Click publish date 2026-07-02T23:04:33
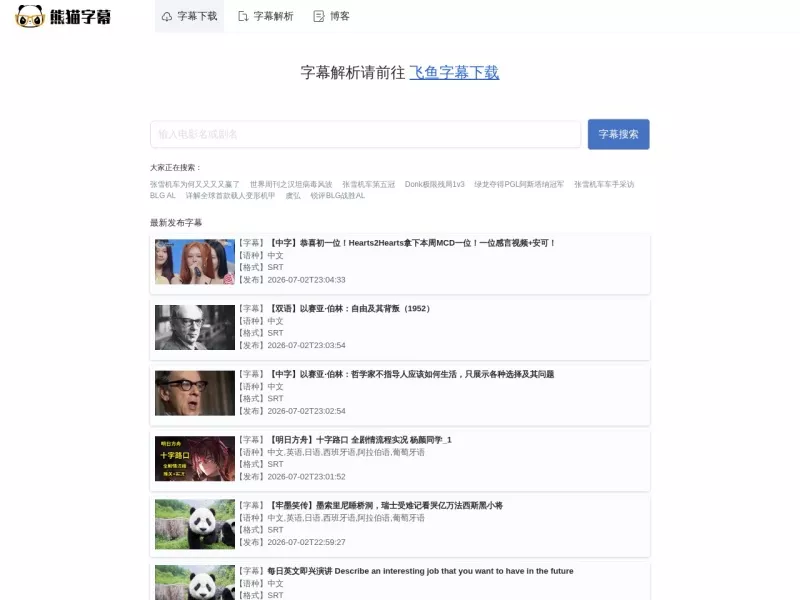 pyautogui.click(x=307, y=280)
